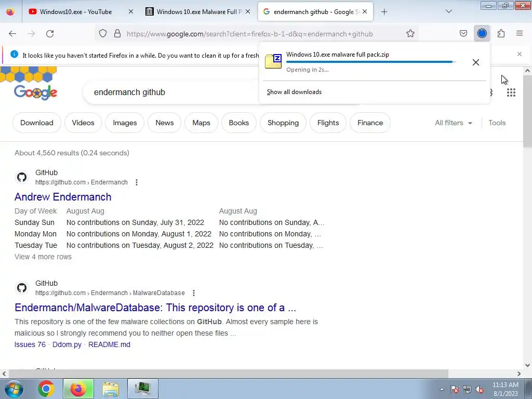Filter results by Images chip
This screenshot has width=532, height=399.
(125, 123)
